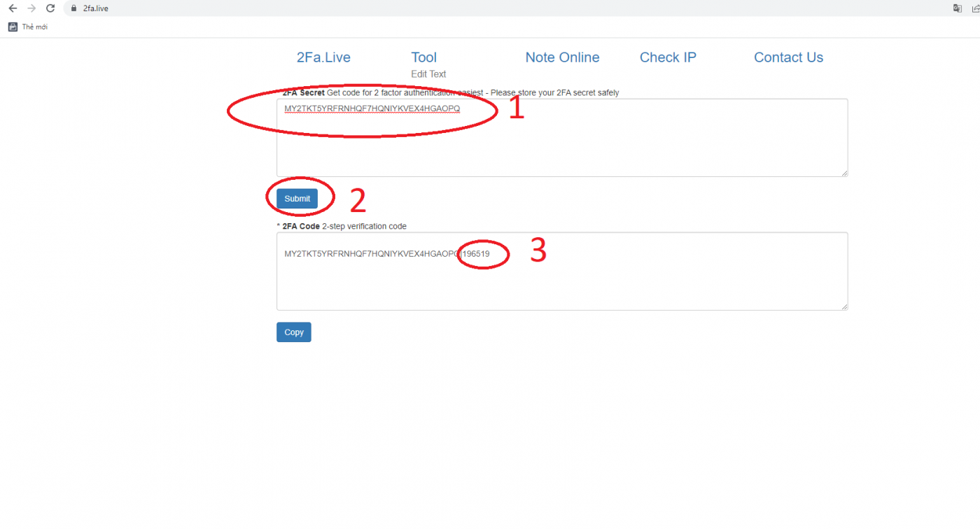Click the padlock site info icon
Viewport: 980px width, 529px height.
point(72,8)
